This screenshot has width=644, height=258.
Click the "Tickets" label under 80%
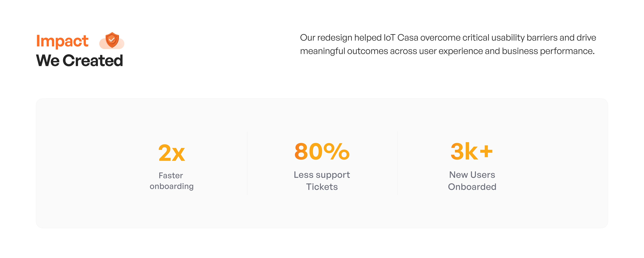tap(322, 187)
